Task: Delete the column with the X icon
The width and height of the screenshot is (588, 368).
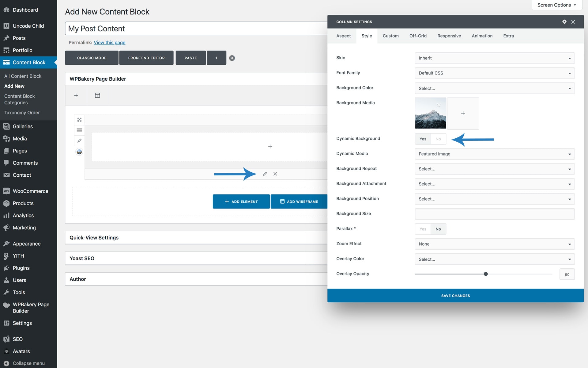Action: [275, 174]
